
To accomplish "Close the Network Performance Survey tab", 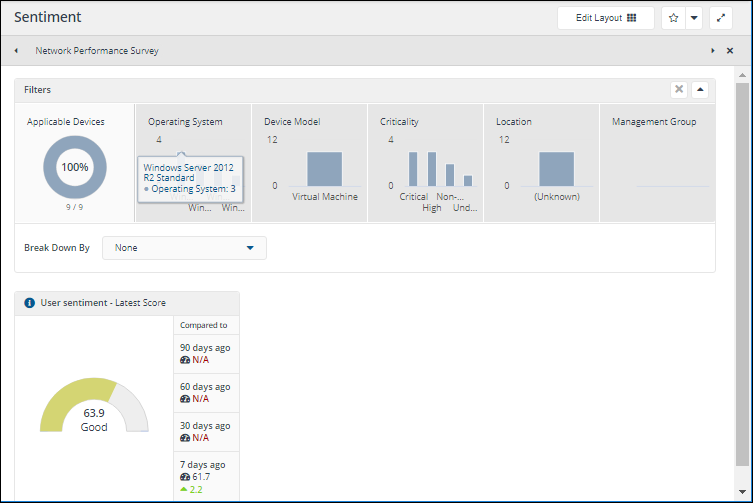I will click(x=729, y=50).
